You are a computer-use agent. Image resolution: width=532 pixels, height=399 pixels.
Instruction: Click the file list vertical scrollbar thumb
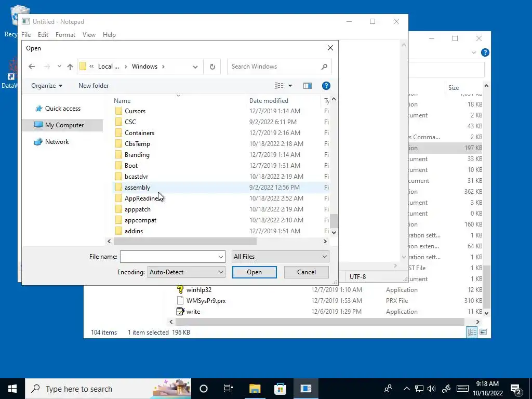pyautogui.click(x=334, y=221)
